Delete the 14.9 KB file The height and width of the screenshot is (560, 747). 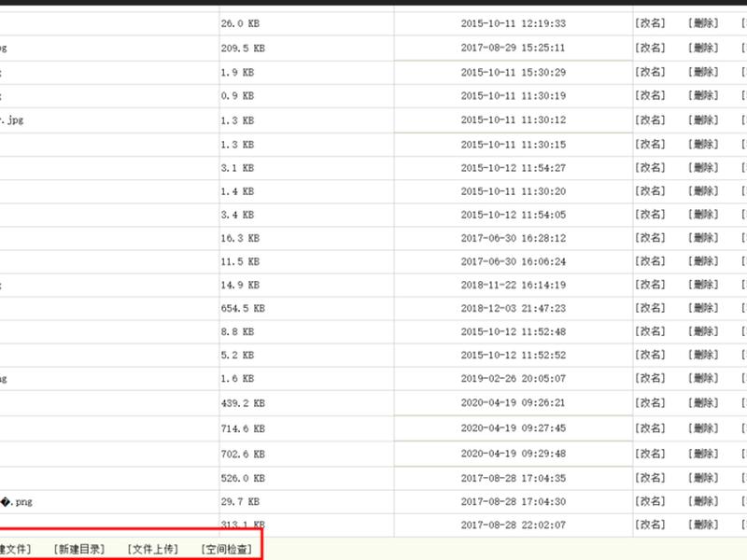(703, 285)
